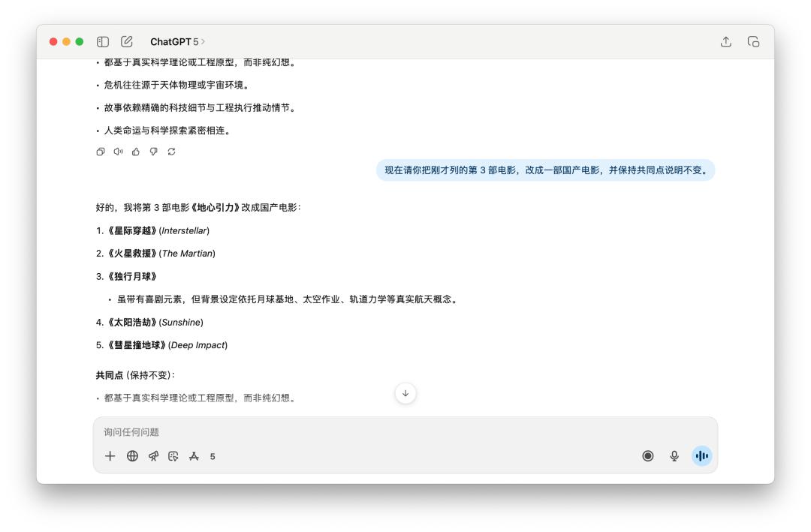The height and width of the screenshot is (532, 811).
Task: Click list item 《彗星撞地球》(Deep Impact)
Action: click(161, 345)
